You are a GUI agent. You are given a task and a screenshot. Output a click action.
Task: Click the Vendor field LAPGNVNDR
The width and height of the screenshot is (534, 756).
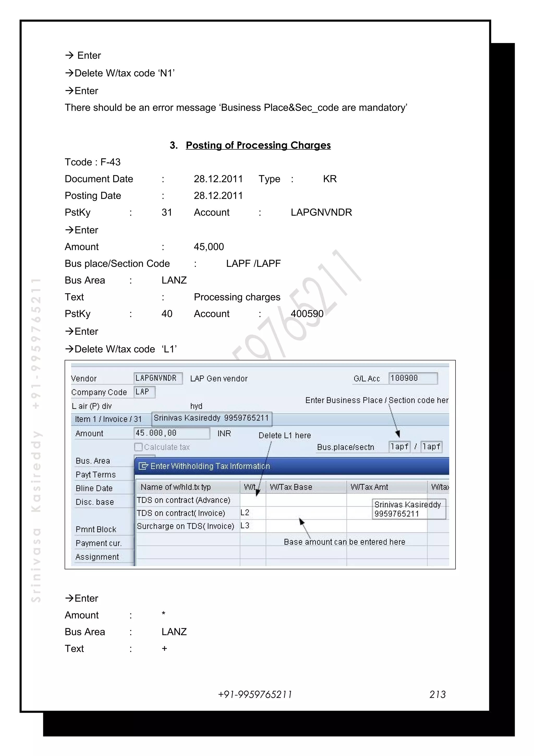[158, 378]
